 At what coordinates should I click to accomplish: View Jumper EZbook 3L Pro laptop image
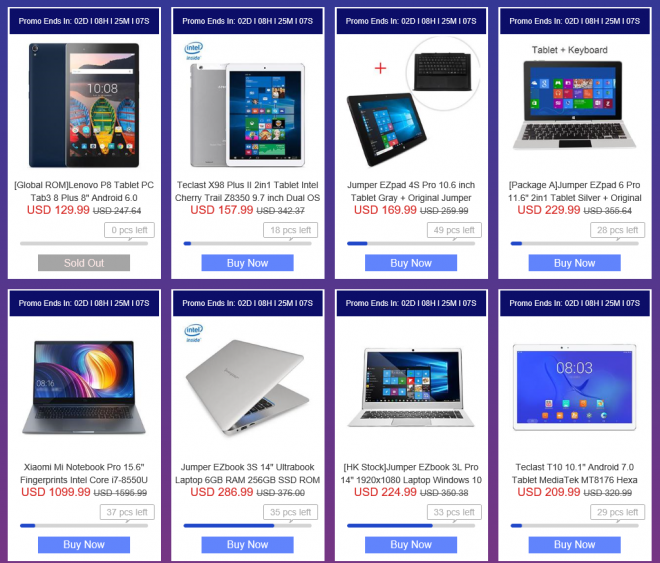click(411, 387)
